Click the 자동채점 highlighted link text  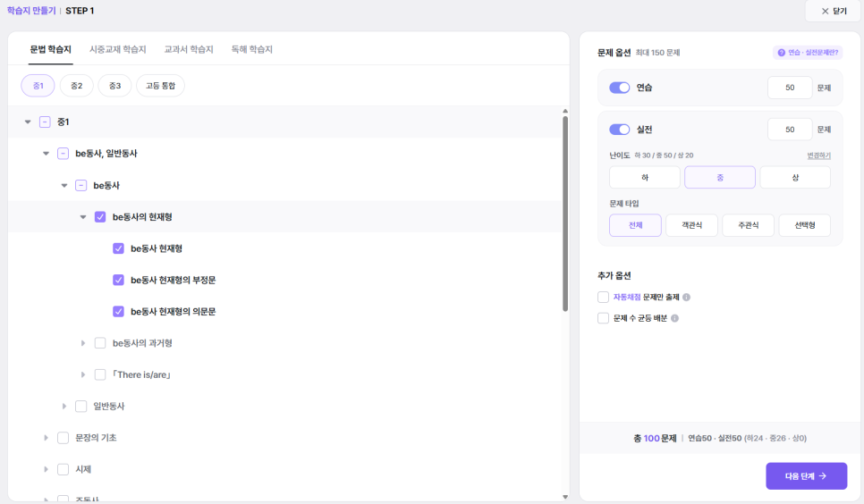627,297
